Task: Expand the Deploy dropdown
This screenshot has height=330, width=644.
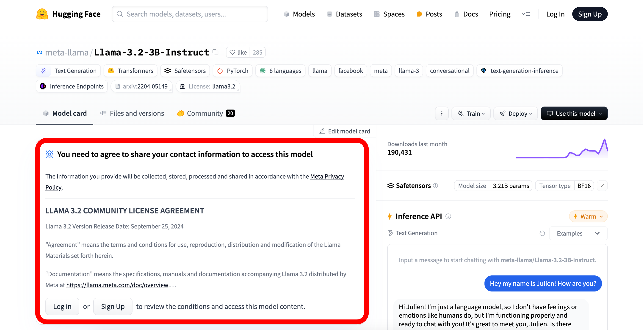Action: coord(516,114)
